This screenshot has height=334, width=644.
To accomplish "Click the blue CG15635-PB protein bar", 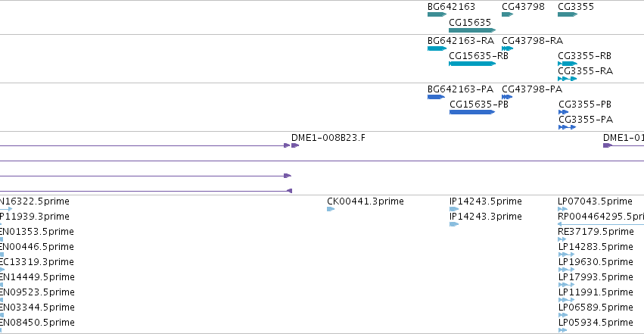I will coord(472,112).
